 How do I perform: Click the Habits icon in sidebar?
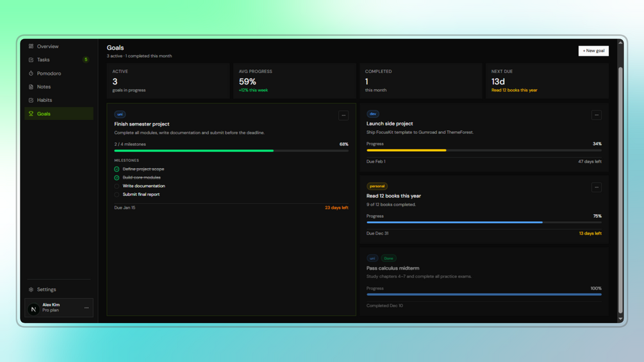click(31, 100)
